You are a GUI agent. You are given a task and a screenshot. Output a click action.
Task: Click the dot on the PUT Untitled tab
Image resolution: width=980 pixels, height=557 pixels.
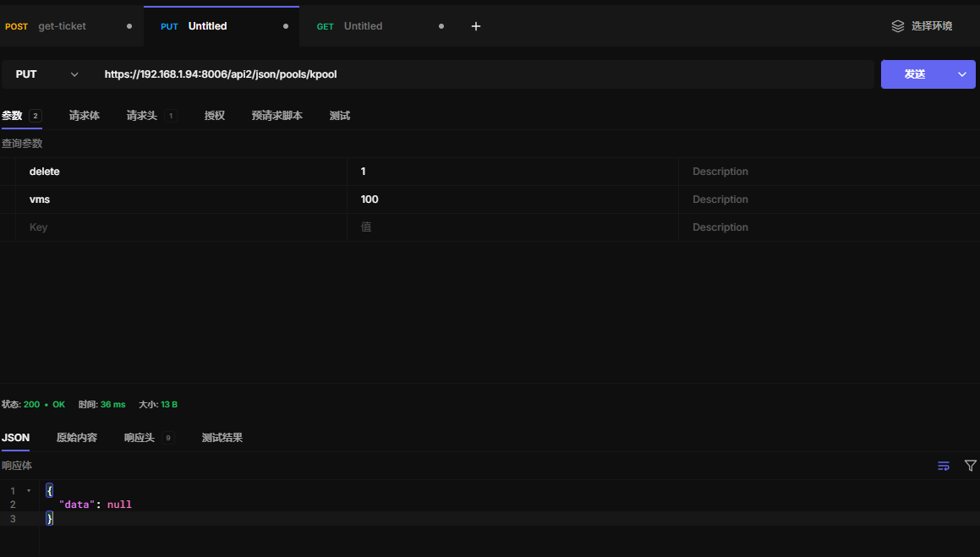(x=285, y=26)
